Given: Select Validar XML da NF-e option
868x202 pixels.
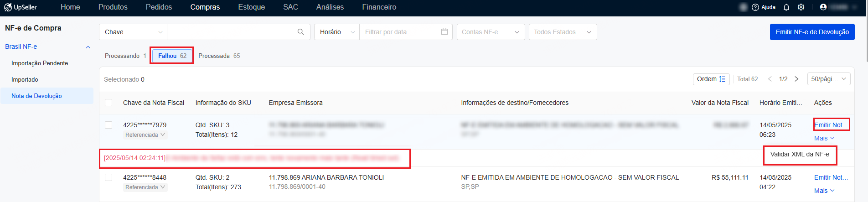Looking at the screenshot, I should click(800, 154).
